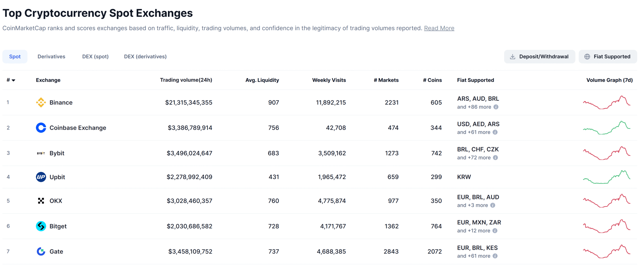
Task: Click the info icon next to OKX +3 more
Action: (493, 205)
